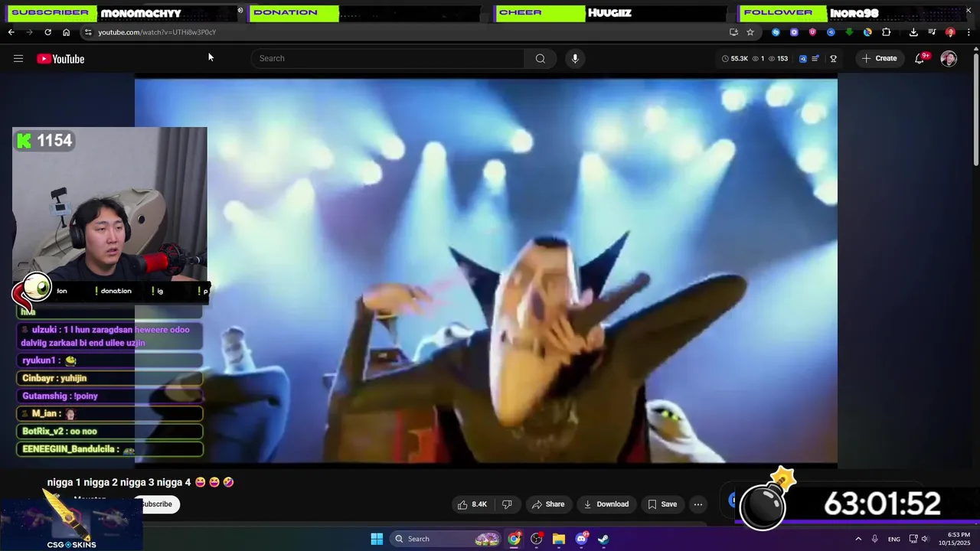Open the purple hexagon extension

pos(794,32)
